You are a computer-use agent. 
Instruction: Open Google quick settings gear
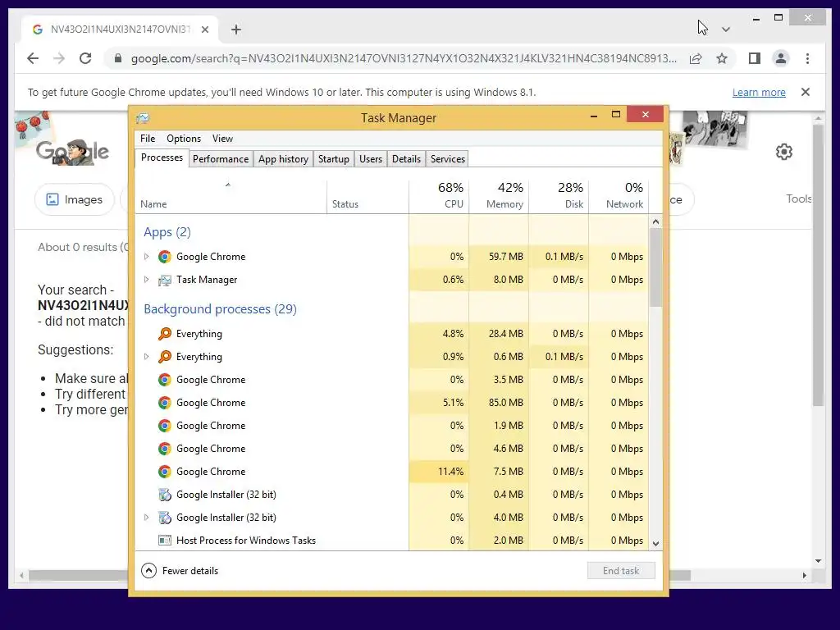(783, 152)
